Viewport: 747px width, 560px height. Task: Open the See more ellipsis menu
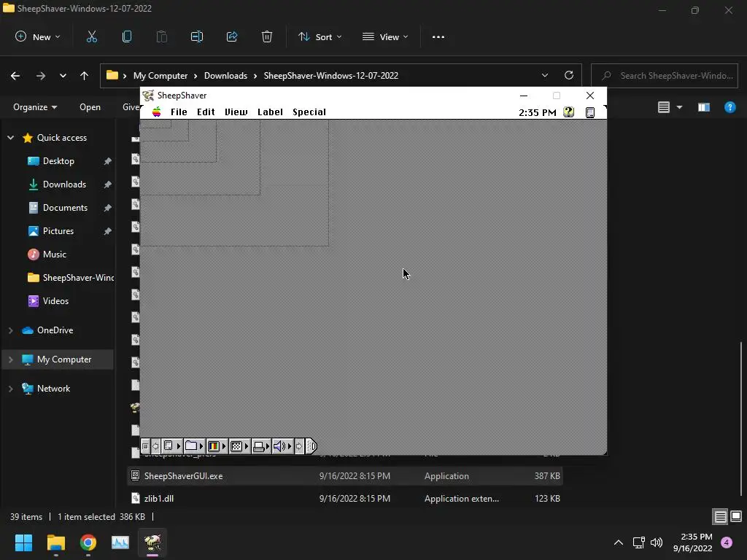tap(438, 36)
